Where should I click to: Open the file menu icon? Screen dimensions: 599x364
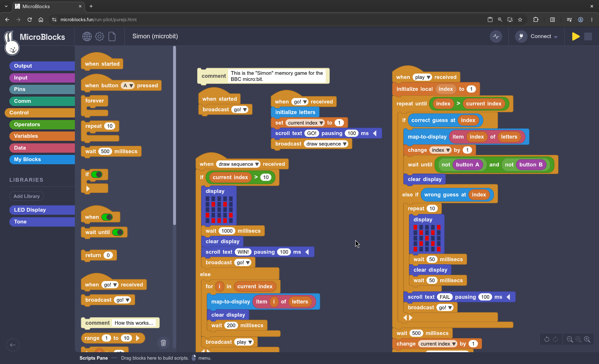112,36
